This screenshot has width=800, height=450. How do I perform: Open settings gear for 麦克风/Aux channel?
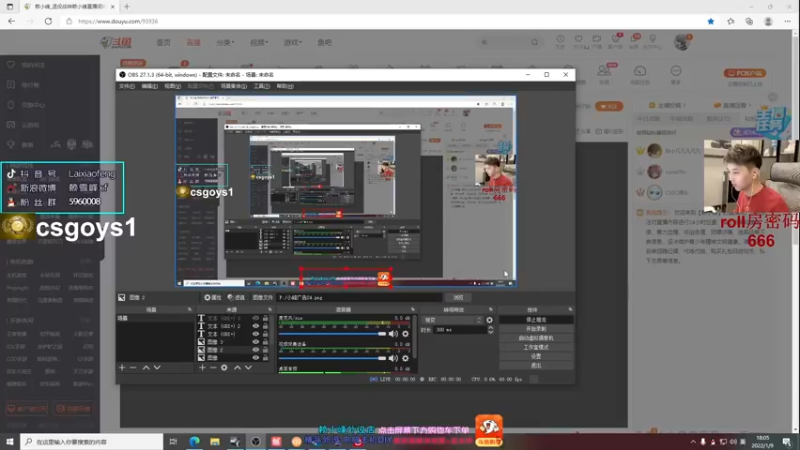[x=406, y=334]
